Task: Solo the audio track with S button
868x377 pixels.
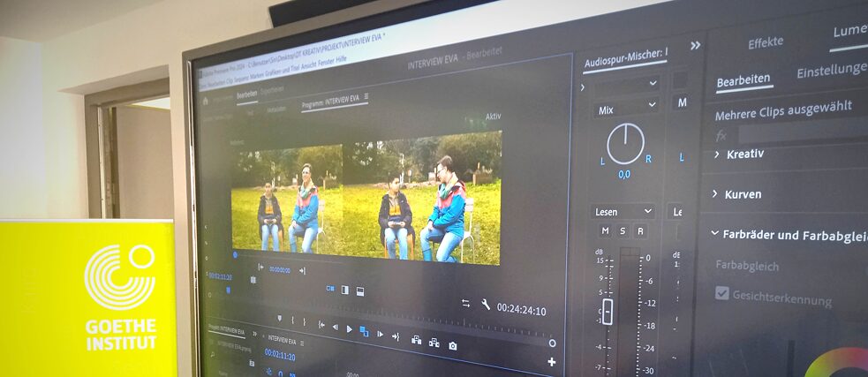Action: [x=623, y=231]
